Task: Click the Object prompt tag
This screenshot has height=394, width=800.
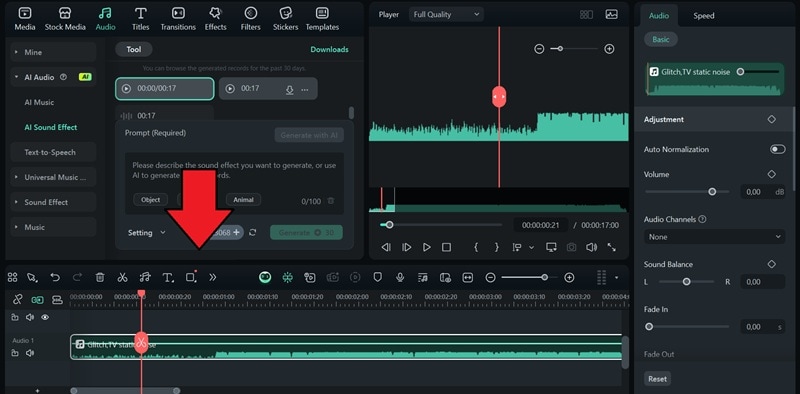Action: pyautogui.click(x=151, y=200)
